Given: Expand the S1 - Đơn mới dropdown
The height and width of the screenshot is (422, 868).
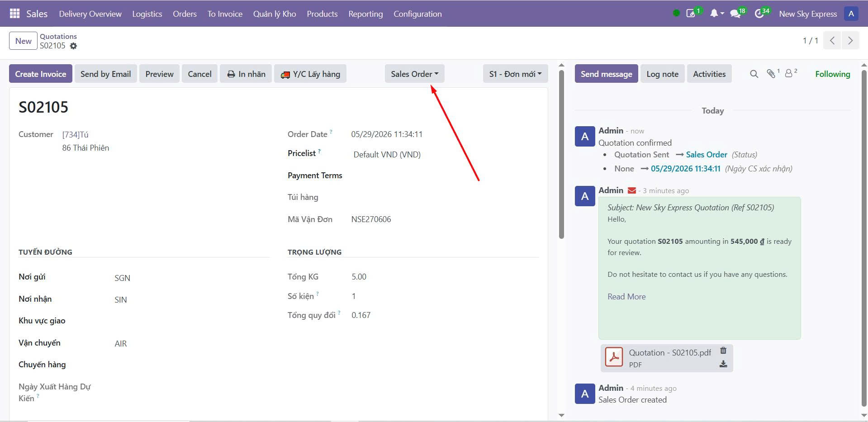Looking at the screenshot, I should (515, 74).
